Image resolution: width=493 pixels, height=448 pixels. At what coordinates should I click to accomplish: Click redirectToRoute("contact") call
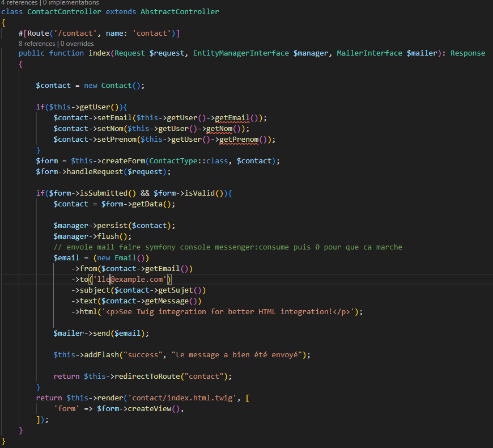click(171, 377)
